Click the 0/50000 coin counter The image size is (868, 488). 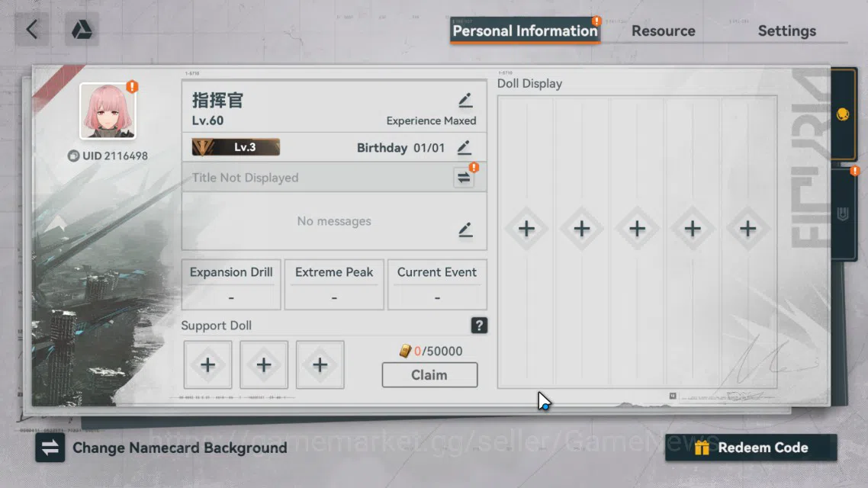pyautogui.click(x=431, y=352)
